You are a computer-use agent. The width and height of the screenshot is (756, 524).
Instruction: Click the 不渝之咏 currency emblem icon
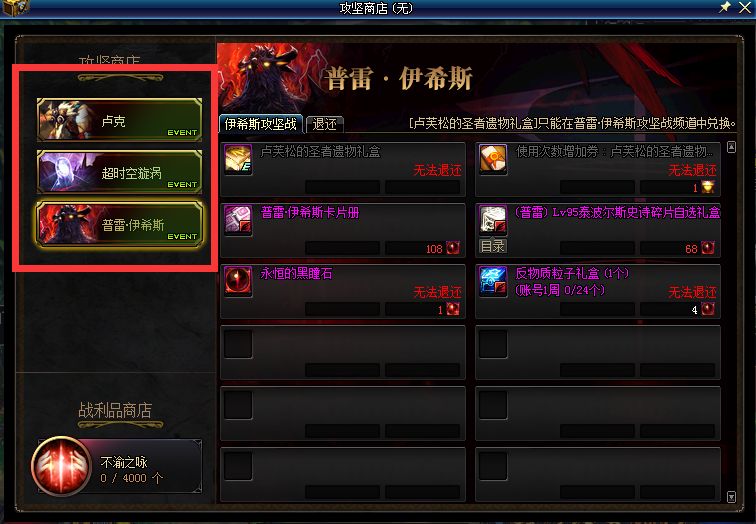coord(61,466)
